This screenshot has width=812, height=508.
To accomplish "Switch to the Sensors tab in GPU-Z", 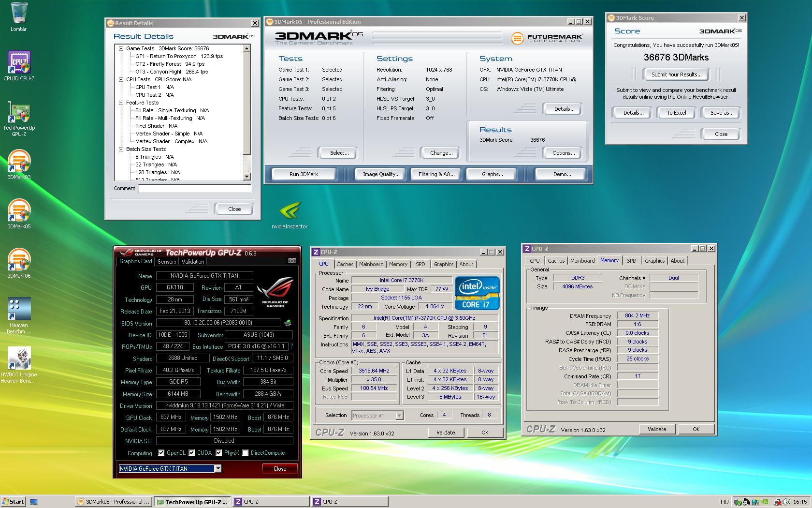I will (x=167, y=262).
